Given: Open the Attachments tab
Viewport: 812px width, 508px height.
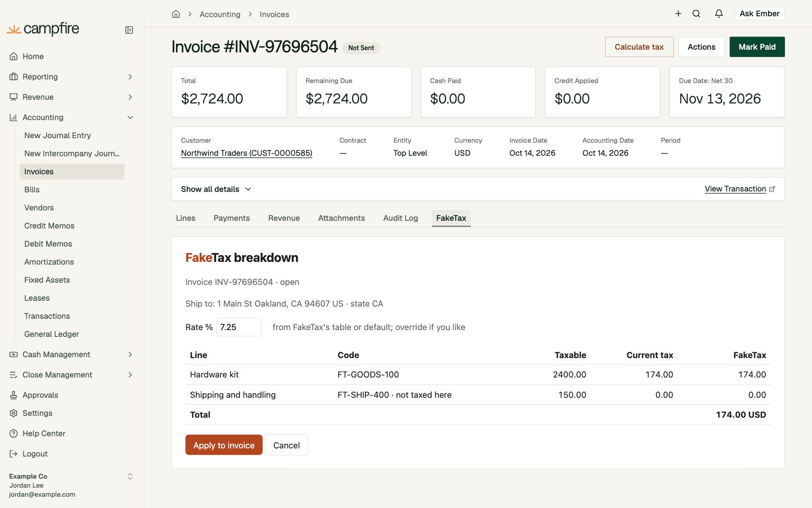Looking at the screenshot, I should (341, 218).
